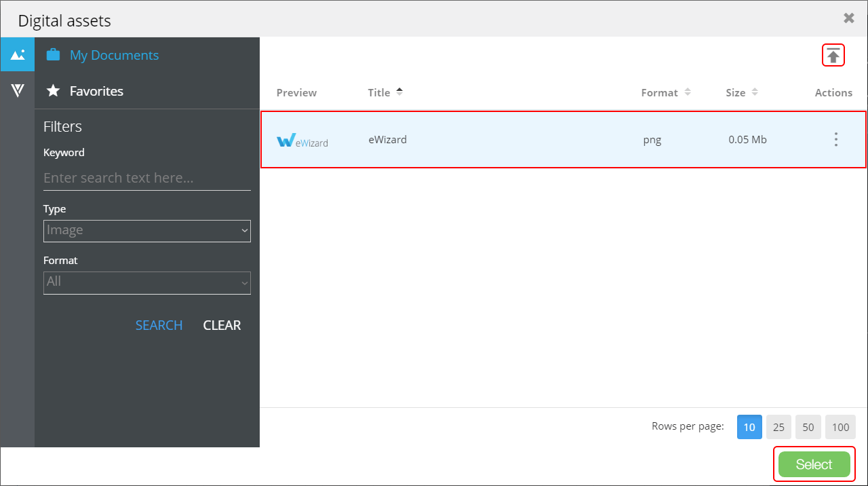Expand the Format filter dropdown
The image size is (868, 486).
(146, 282)
